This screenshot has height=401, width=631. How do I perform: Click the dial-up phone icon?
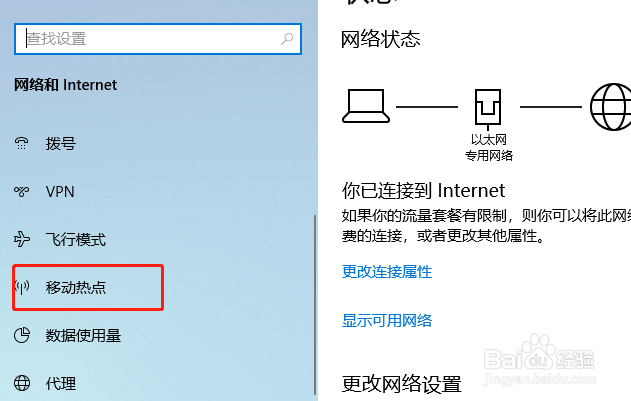tap(21, 143)
